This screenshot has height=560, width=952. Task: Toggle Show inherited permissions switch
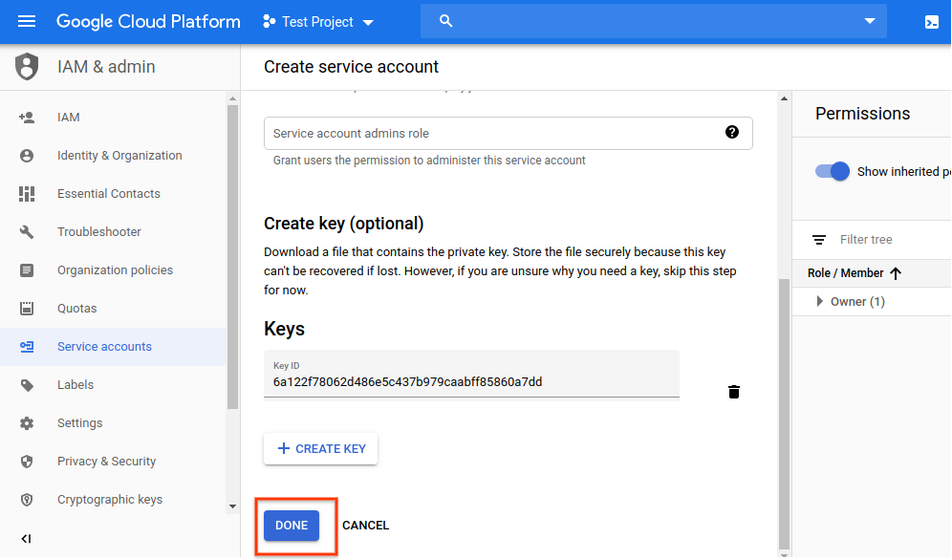(x=833, y=171)
